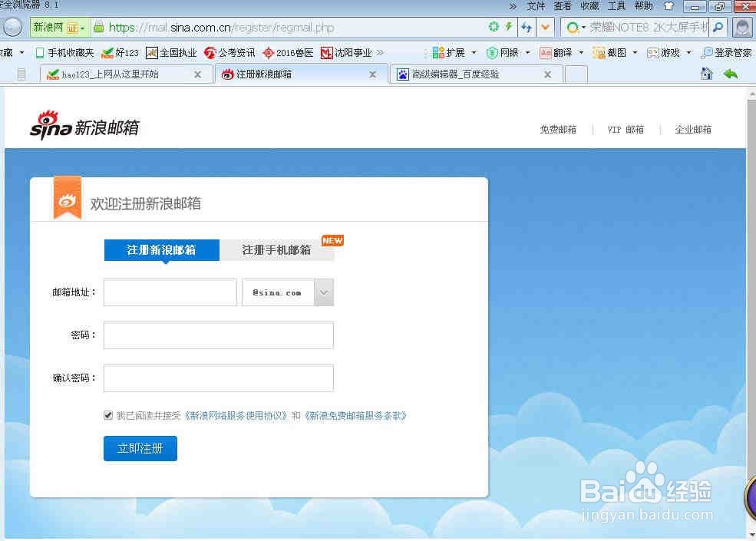Expand the 翻译 dropdown arrow
The height and width of the screenshot is (541, 756).
pos(582,52)
